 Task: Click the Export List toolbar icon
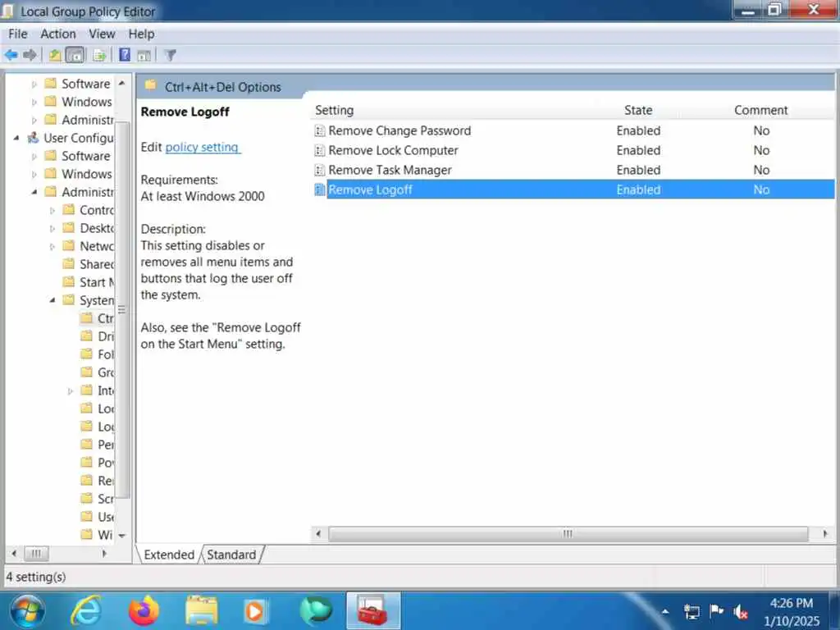[99, 55]
